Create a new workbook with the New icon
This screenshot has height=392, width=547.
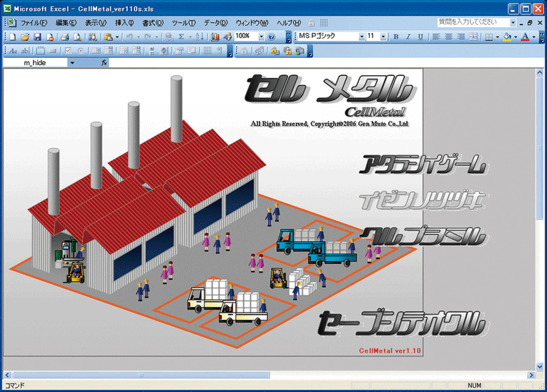click(13, 36)
